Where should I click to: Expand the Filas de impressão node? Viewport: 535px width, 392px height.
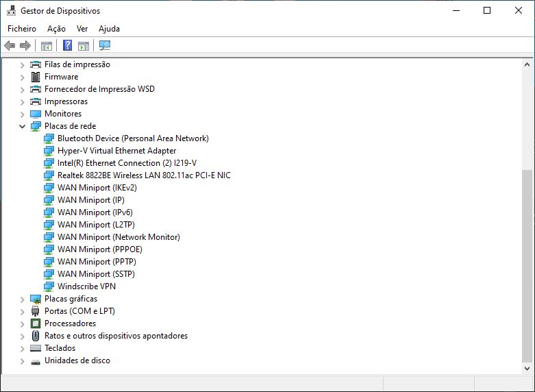point(22,65)
